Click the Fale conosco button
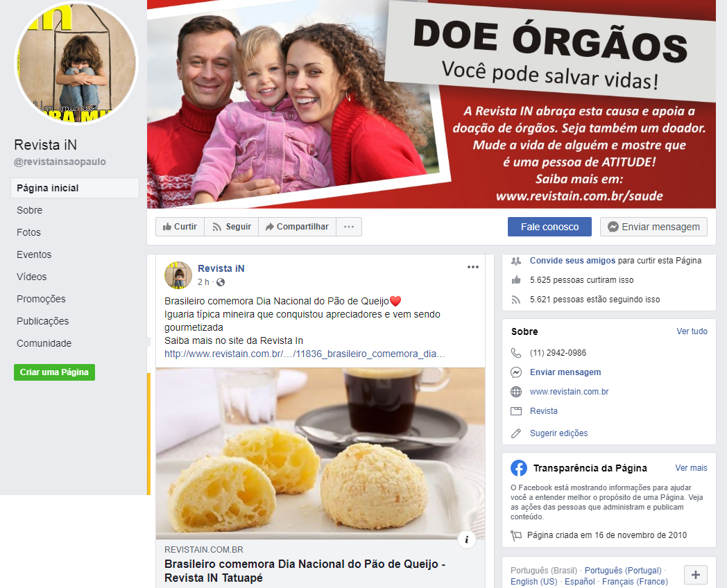 [549, 227]
